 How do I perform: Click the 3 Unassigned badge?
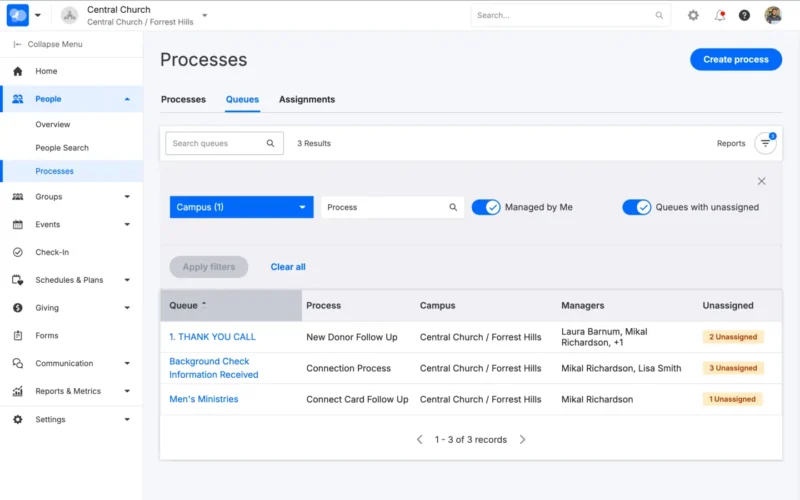733,368
